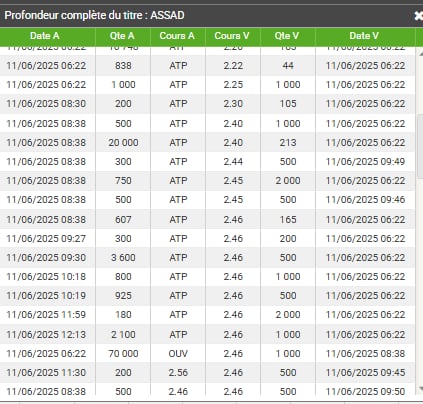423x404 pixels.
Task: Click the scrollbar up arrow
Action: (x=420, y=54)
